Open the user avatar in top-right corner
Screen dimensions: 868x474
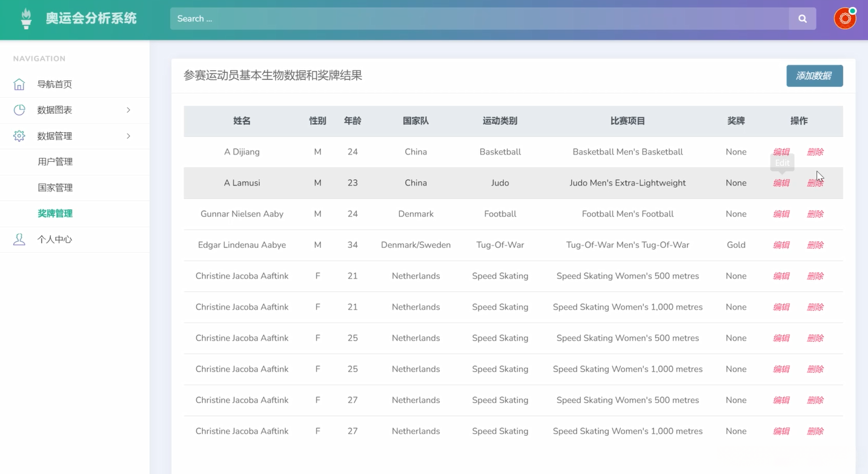[844, 19]
